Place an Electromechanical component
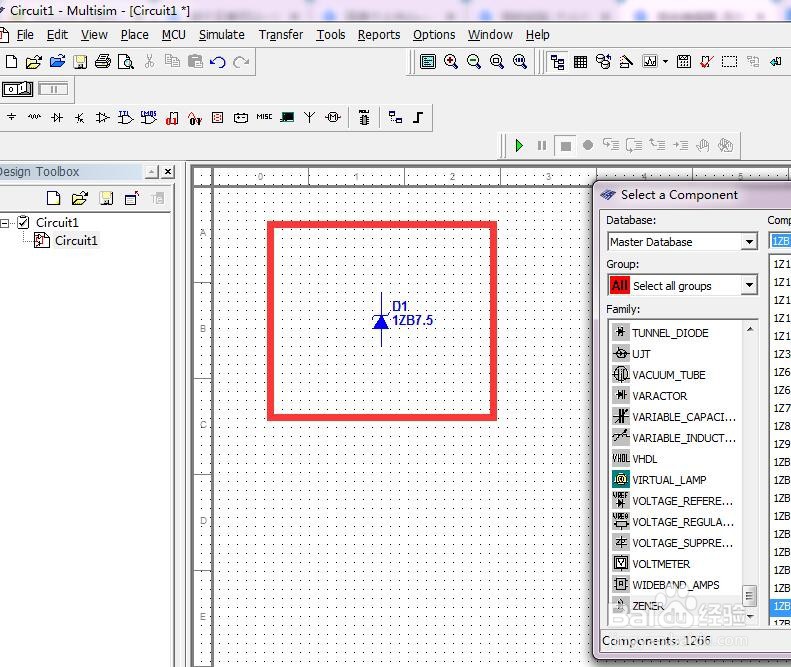This screenshot has height=667, width=791. [x=333, y=118]
